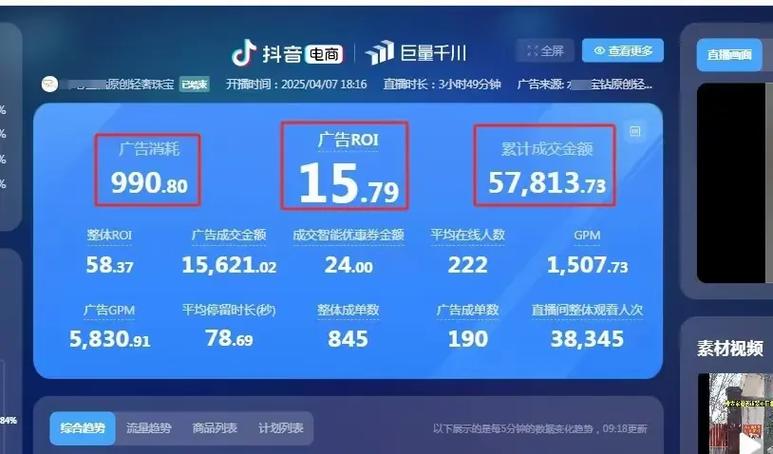Screen dimensions: 773x454
Task: Click the 已结束 status badge
Action: point(194,84)
